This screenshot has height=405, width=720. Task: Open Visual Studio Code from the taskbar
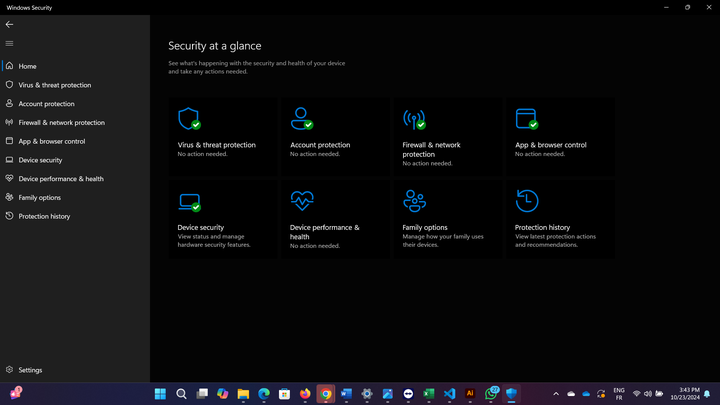pyautogui.click(x=450, y=394)
